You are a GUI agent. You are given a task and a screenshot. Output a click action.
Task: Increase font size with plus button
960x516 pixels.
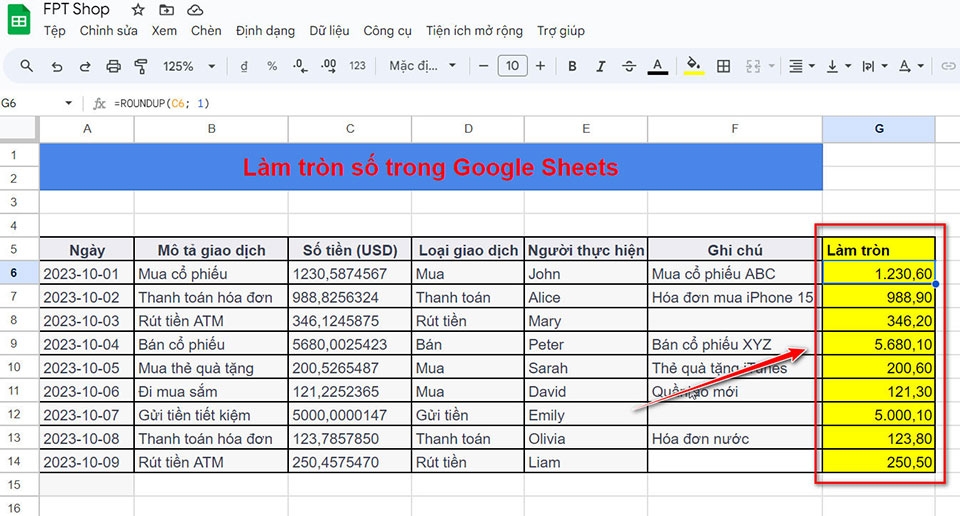pyautogui.click(x=540, y=65)
